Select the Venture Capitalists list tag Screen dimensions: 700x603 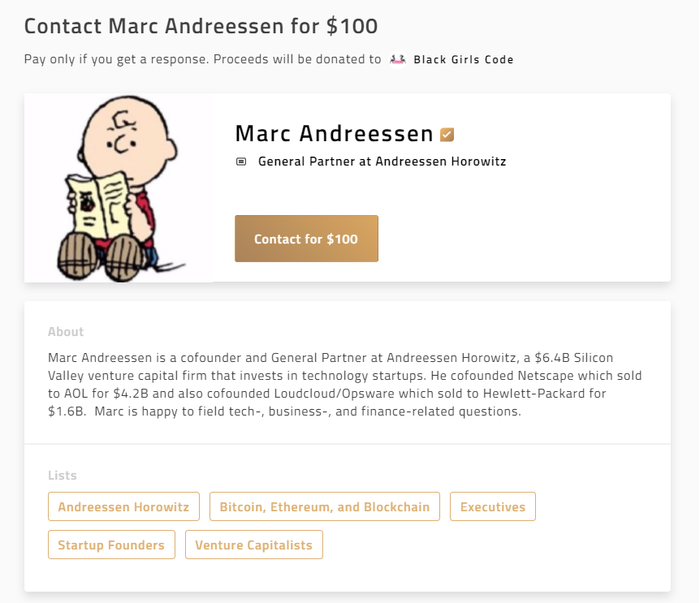(253, 545)
